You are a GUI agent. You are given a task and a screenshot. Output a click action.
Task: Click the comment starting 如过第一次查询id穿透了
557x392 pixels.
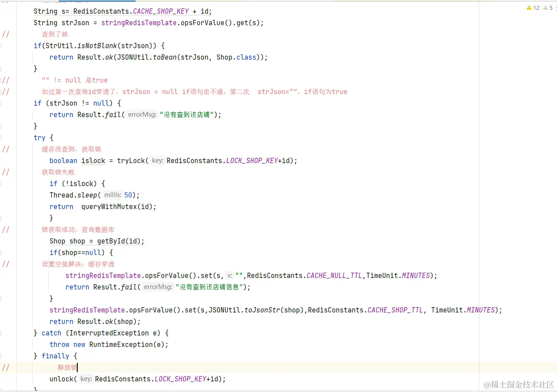point(194,91)
